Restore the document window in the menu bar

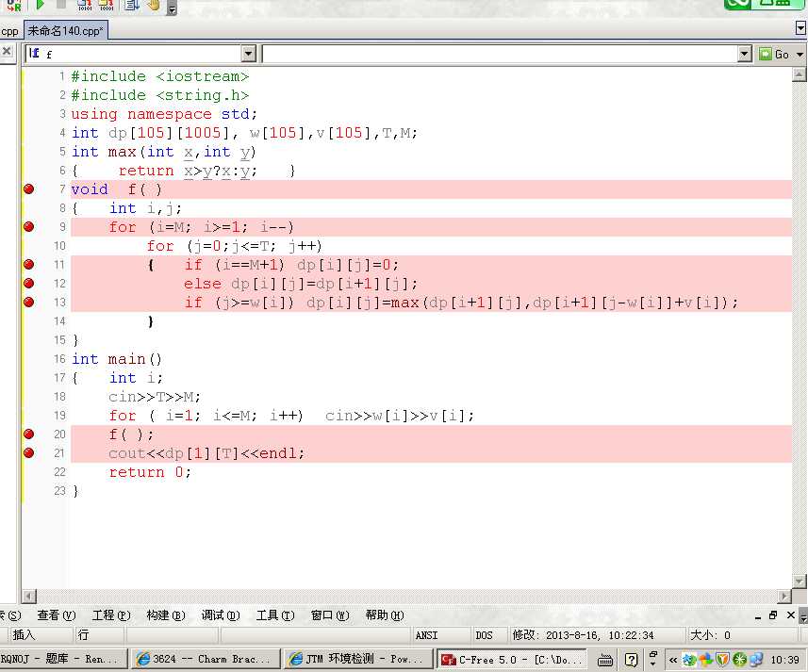point(773,615)
